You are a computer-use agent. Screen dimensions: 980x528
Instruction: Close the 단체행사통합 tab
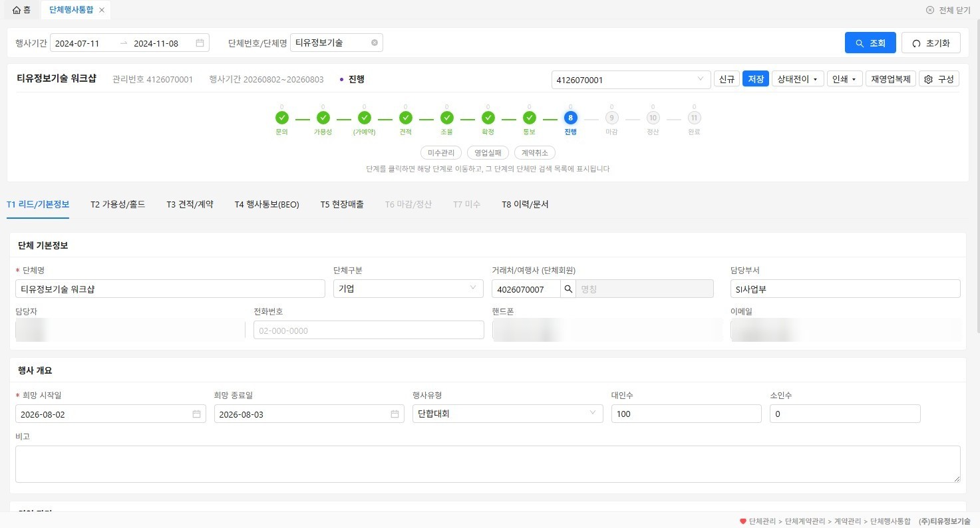(101, 10)
